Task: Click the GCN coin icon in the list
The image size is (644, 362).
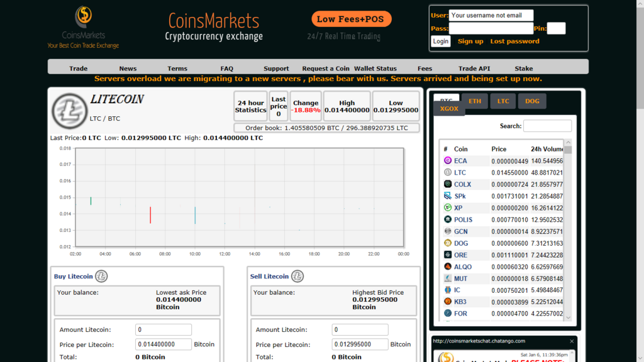Action: coord(448,231)
